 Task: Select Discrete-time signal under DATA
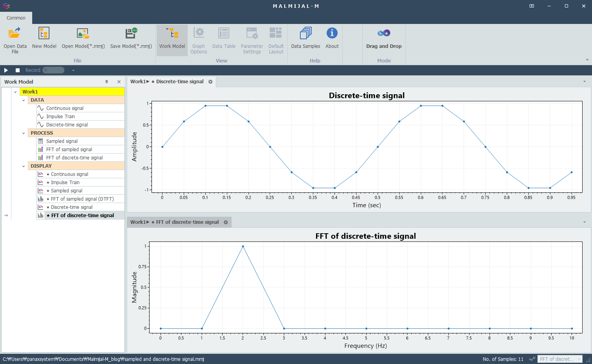coord(80,125)
